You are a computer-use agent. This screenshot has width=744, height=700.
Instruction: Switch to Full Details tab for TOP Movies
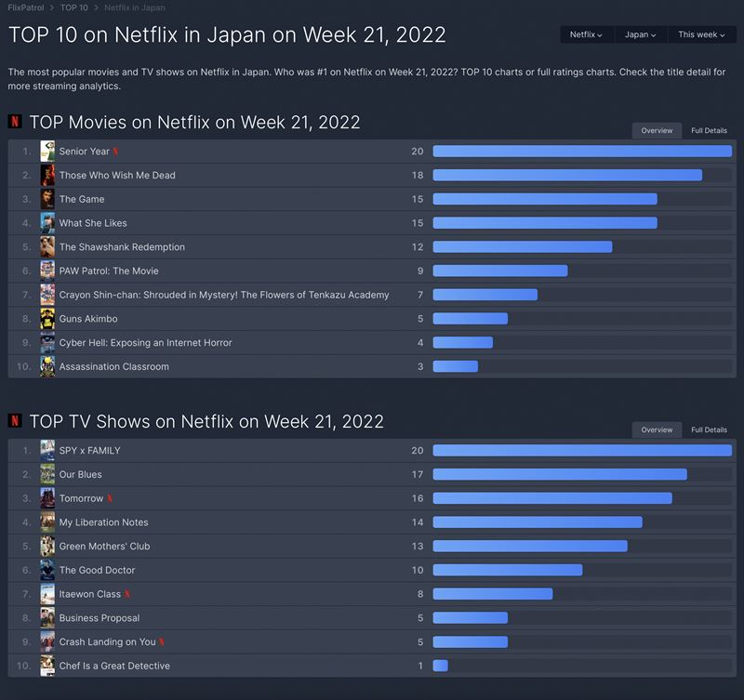tap(709, 131)
